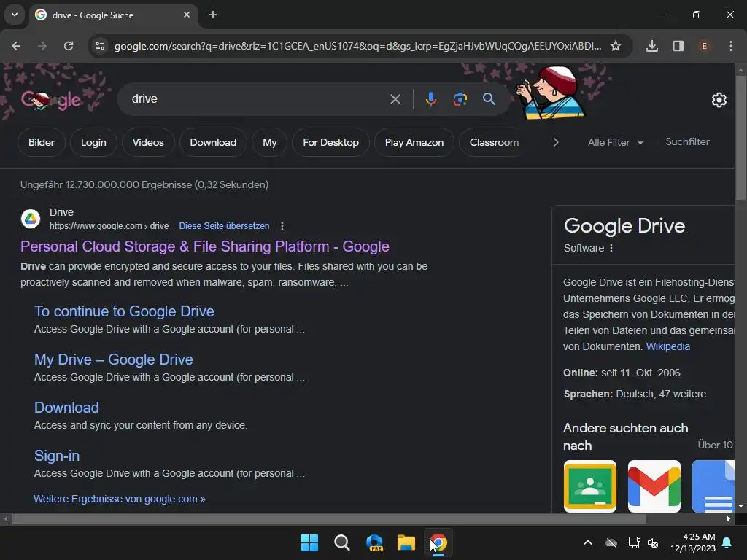Show hidden system tray icons chevron

[588, 542]
